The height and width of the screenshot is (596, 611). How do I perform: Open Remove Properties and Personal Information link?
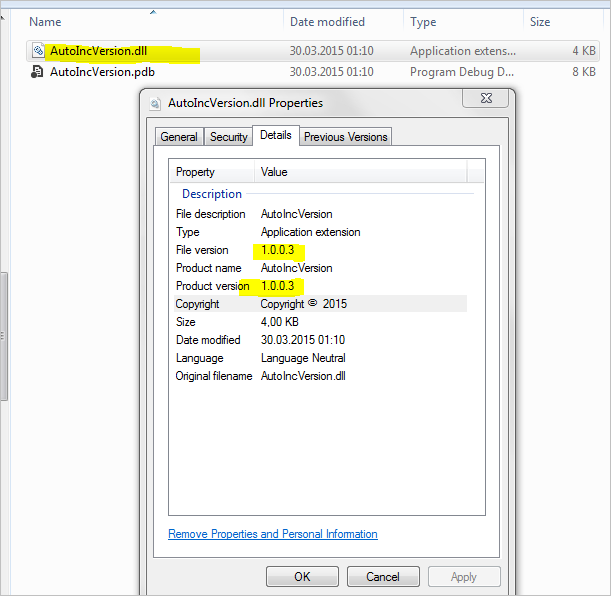(273, 534)
